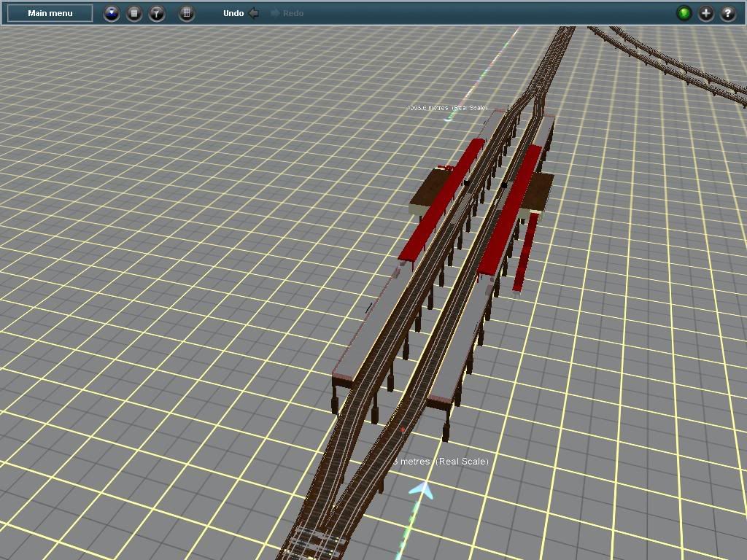747x560 pixels.
Task: Click the lower "metres (Real Scale)" ruler label
Action: point(441,461)
